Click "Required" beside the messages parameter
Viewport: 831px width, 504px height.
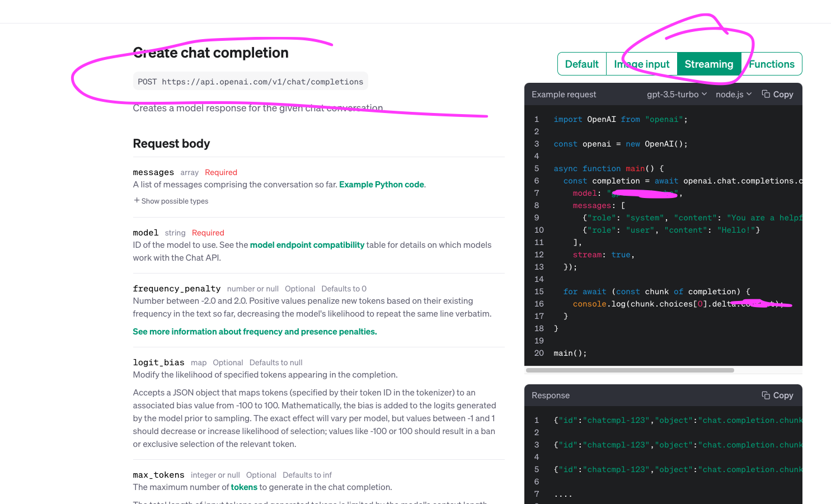pyautogui.click(x=221, y=172)
